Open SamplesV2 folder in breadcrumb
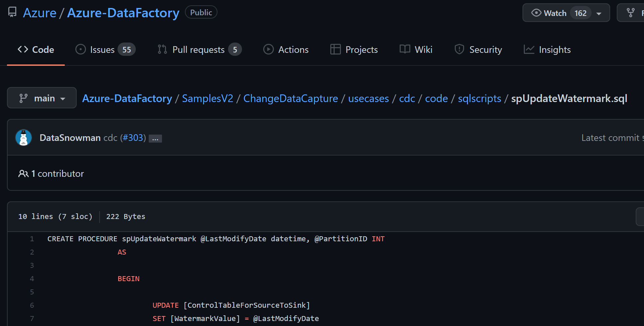The height and width of the screenshot is (326, 644). coord(207,98)
